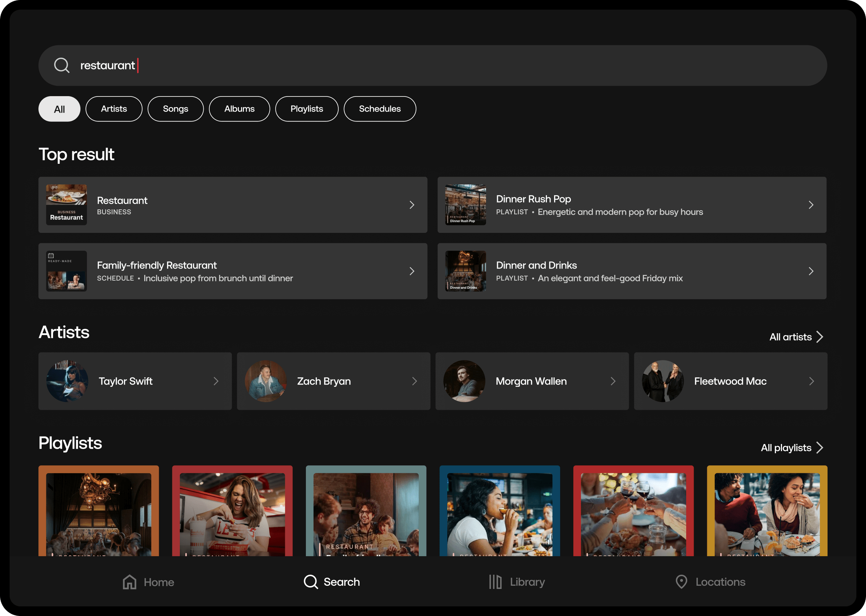This screenshot has width=866, height=616.
Task: Open Library via the books icon
Action: tap(495, 581)
